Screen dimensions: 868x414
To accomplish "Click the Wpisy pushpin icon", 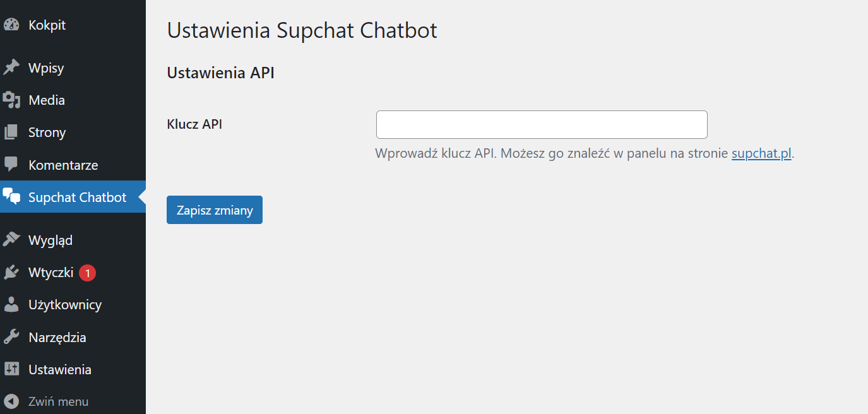I will [x=11, y=68].
